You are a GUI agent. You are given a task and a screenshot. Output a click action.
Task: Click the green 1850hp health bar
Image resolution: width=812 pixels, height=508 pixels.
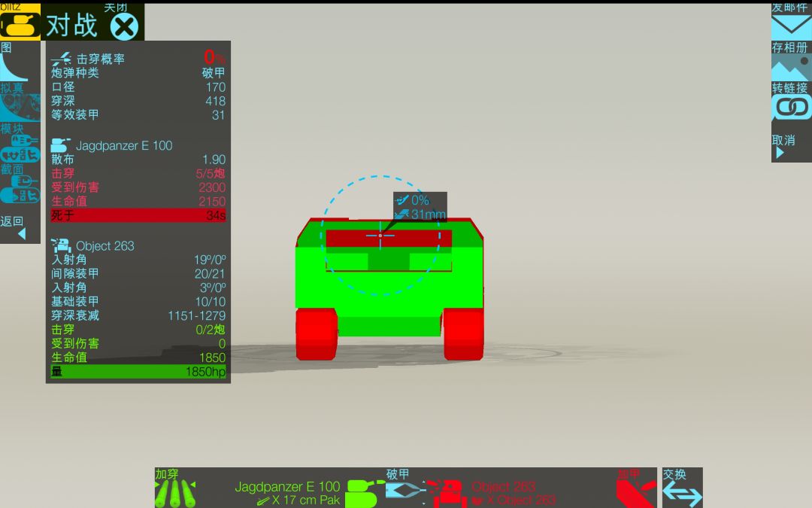point(138,371)
